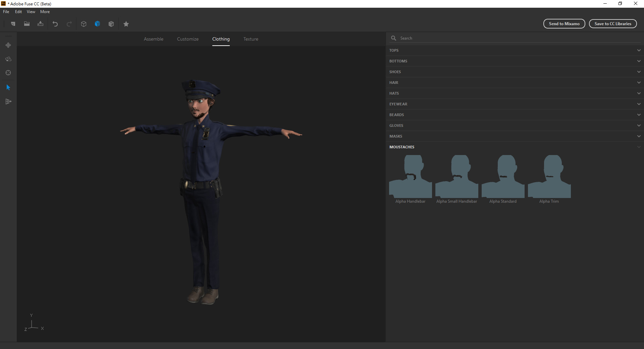Activate the Select arrow tool
The width and height of the screenshot is (644, 349).
point(8,88)
